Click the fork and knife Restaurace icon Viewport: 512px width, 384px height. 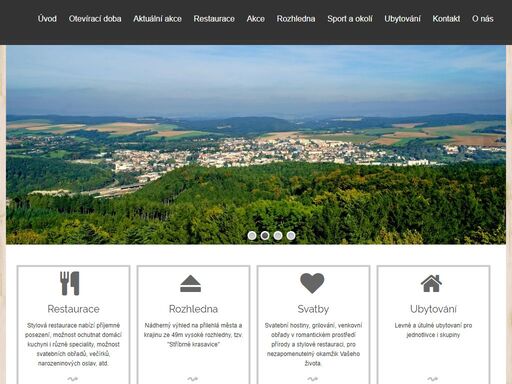coord(70,283)
